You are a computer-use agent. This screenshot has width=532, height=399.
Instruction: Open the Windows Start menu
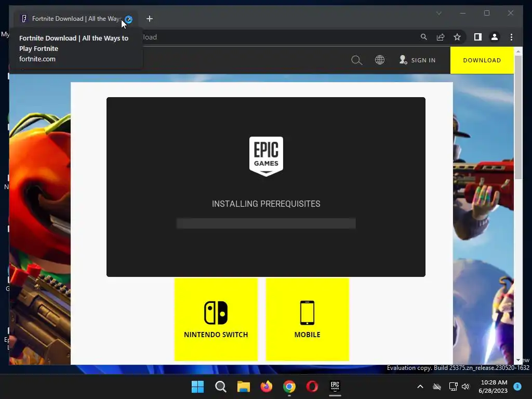[x=197, y=387]
